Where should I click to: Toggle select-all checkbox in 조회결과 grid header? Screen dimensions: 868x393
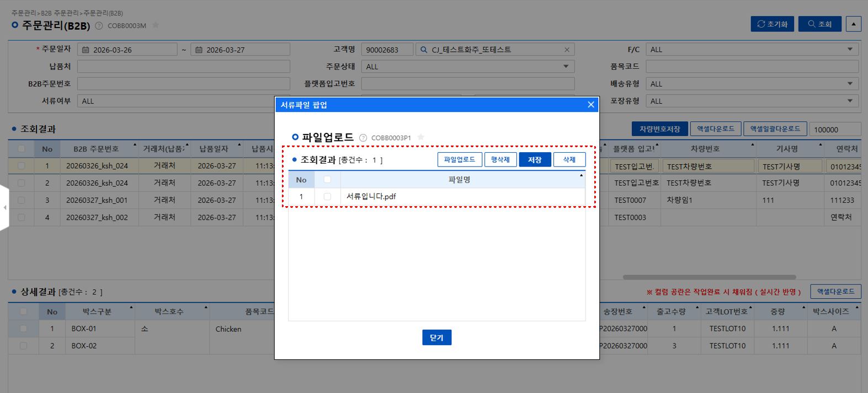click(x=22, y=149)
